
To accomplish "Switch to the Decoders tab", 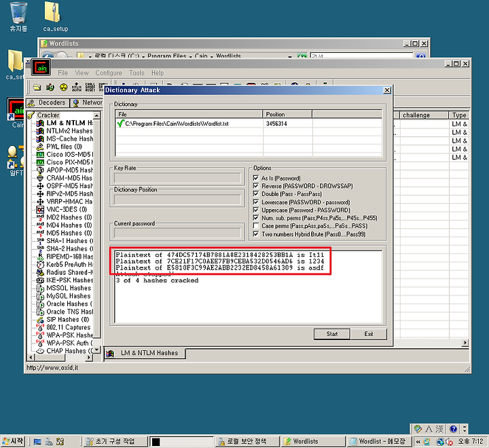I will [48, 102].
